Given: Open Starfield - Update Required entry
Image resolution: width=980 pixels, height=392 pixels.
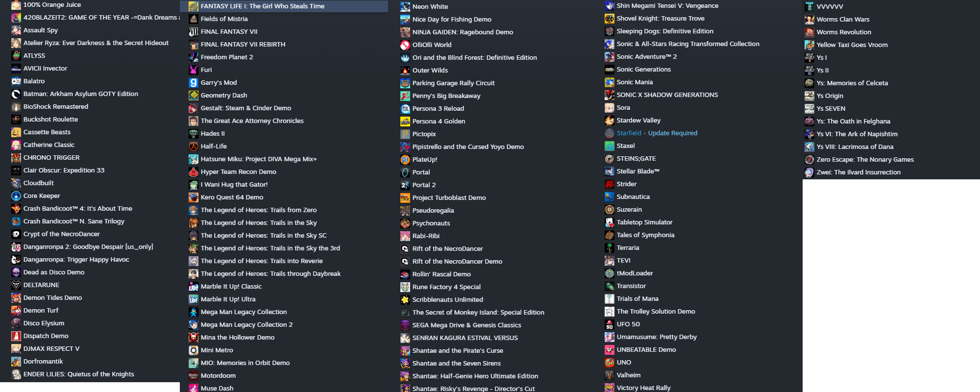Looking at the screenshot, I should [x=657, y=133].
